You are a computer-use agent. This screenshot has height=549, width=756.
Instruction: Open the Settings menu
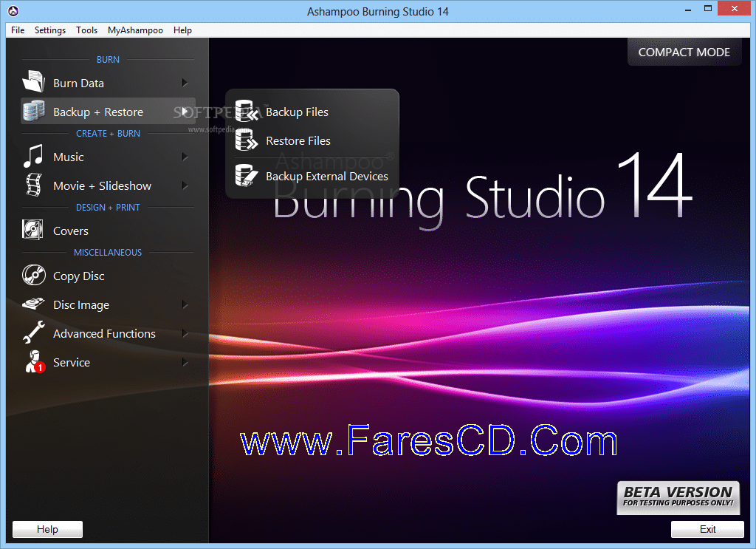[x=50, y=30]
